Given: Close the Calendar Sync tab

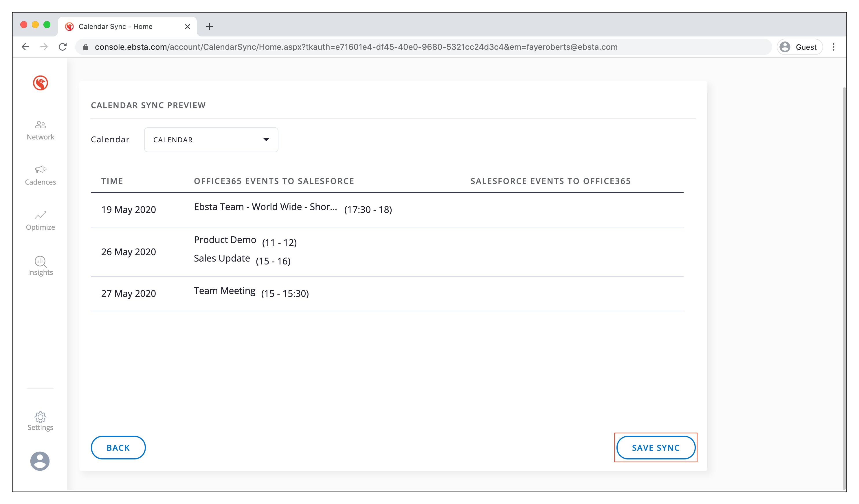Looking at the screenshot, I should 187,27.
